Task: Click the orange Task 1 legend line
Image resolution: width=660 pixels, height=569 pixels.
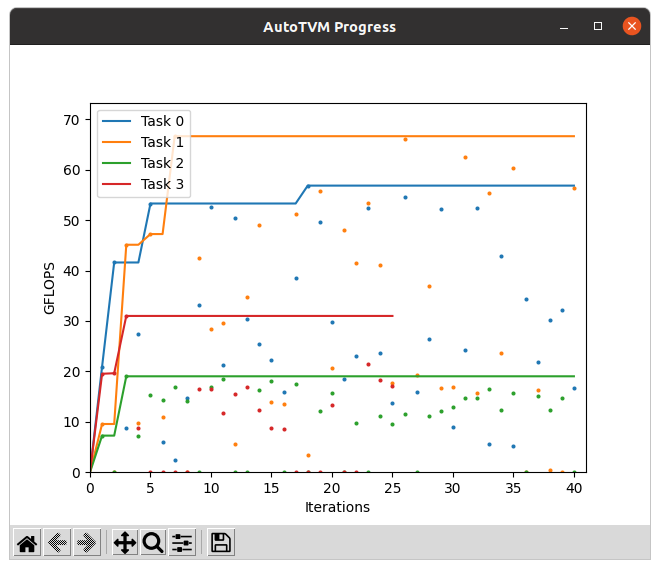Action: [117, 142]
